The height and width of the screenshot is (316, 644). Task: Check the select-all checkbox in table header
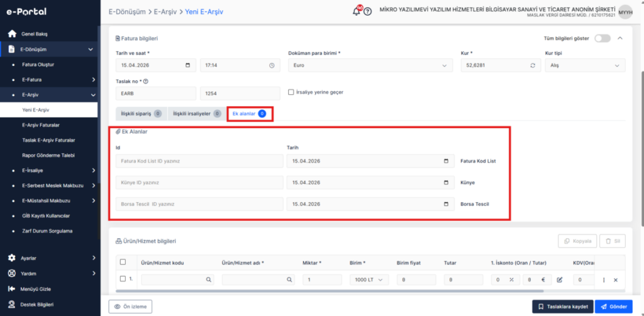click(123, 262)
